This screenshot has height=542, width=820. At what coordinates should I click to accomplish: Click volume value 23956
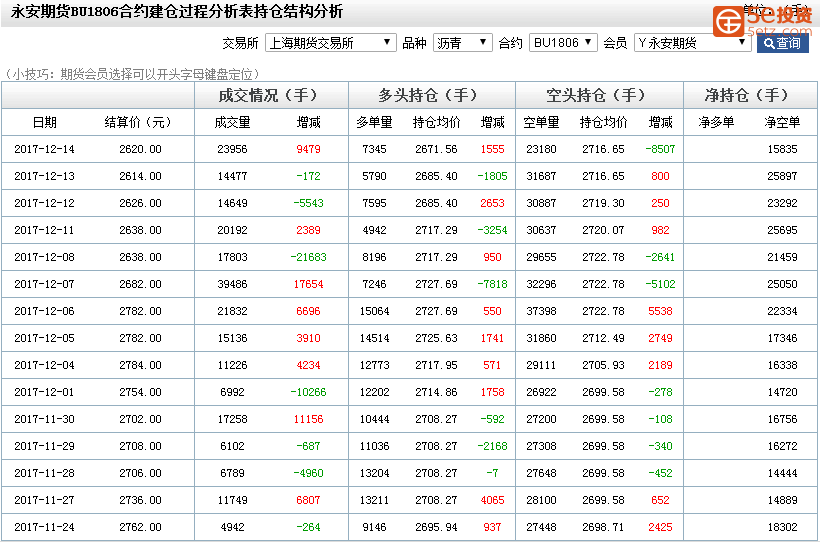click(x=232, y=149)
